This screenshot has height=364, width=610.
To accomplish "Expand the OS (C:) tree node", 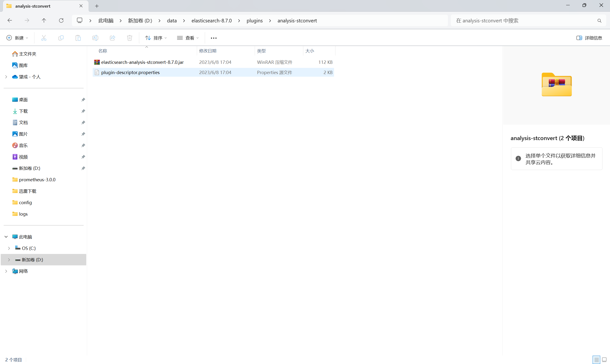I will pyautogui.click(x=9, y=248).
